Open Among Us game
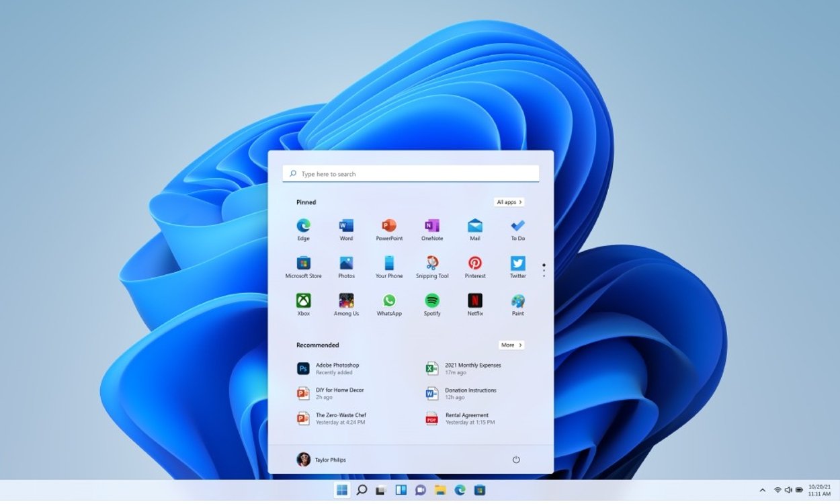Screen dimensions: 840x504 tap(346, 305)
